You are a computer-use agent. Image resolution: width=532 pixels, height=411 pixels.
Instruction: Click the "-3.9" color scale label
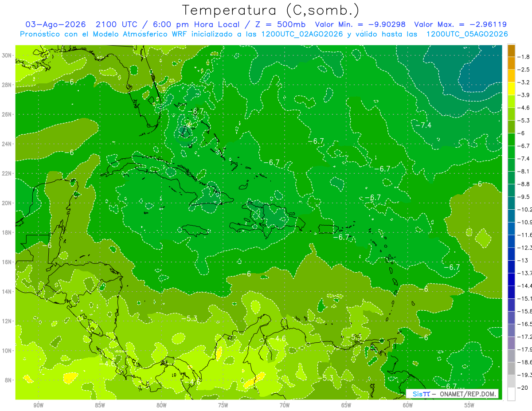[523, 95]
